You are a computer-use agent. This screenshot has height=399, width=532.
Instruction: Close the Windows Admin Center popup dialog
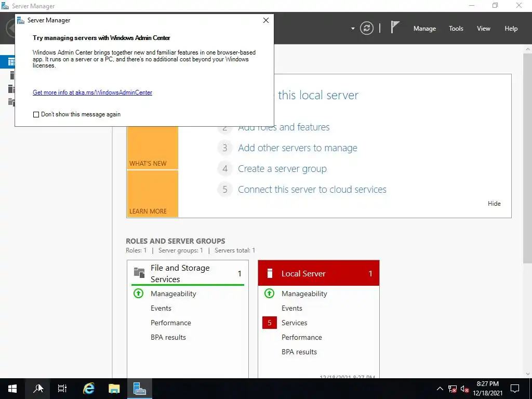coord(266,20)
